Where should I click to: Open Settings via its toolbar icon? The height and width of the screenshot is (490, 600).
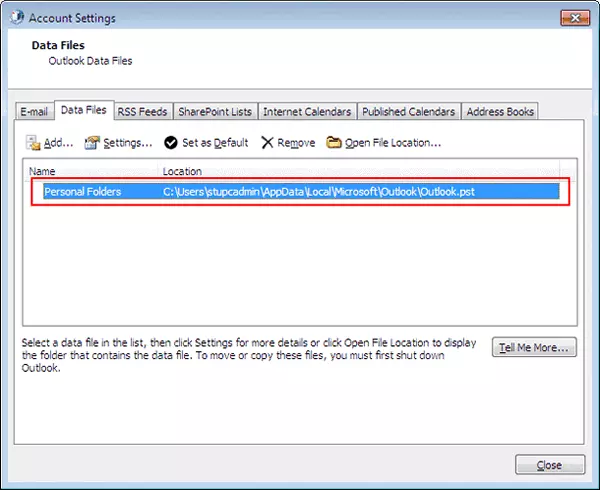tap(92, 143)
